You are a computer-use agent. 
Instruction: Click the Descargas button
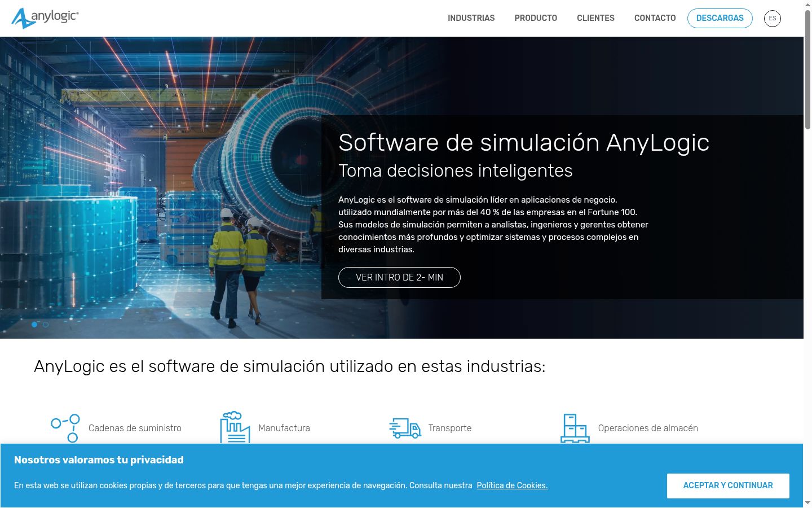[x=720, y=18]
